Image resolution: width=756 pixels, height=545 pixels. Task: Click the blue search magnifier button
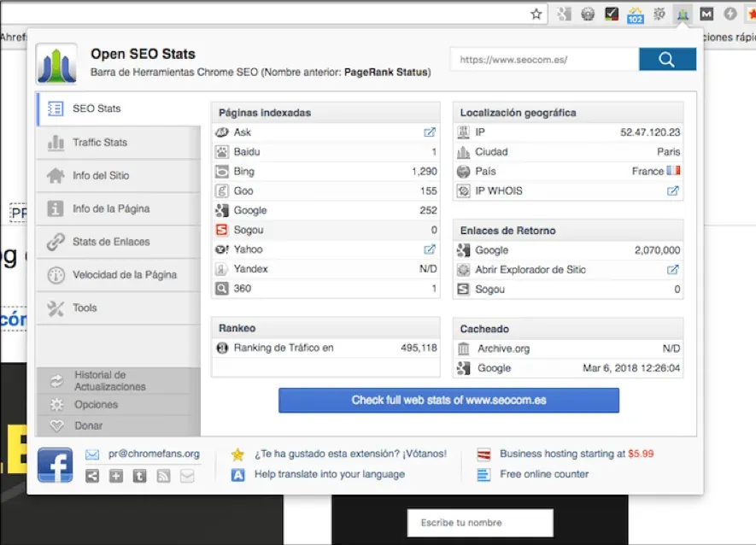667,59
